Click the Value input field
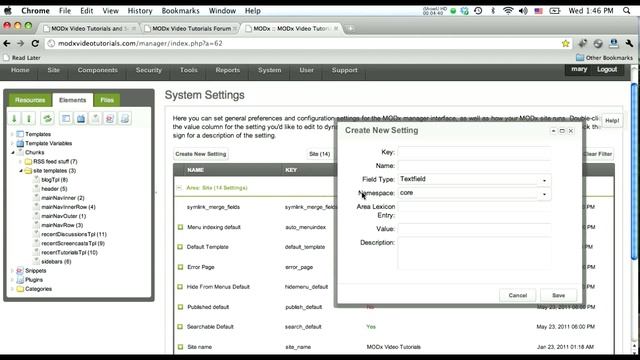 point(474,229)
